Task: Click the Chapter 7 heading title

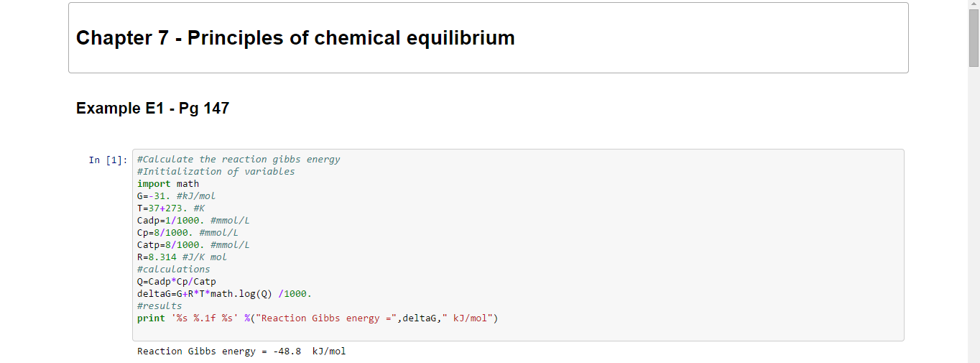Action: 295,38
